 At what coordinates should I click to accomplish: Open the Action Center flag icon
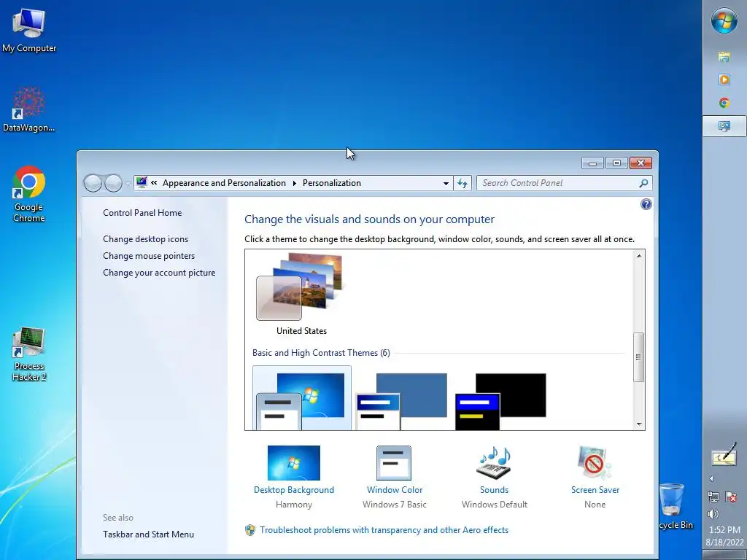(731, 497)
